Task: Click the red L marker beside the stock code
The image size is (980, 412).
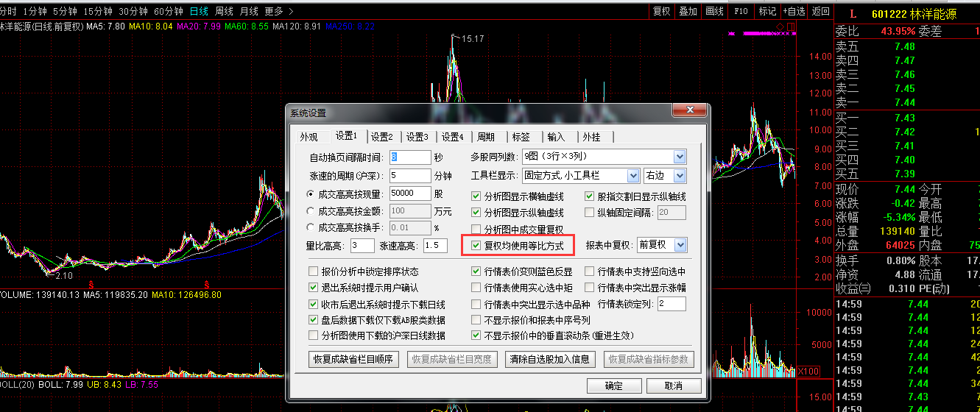Action: [853, 13]
